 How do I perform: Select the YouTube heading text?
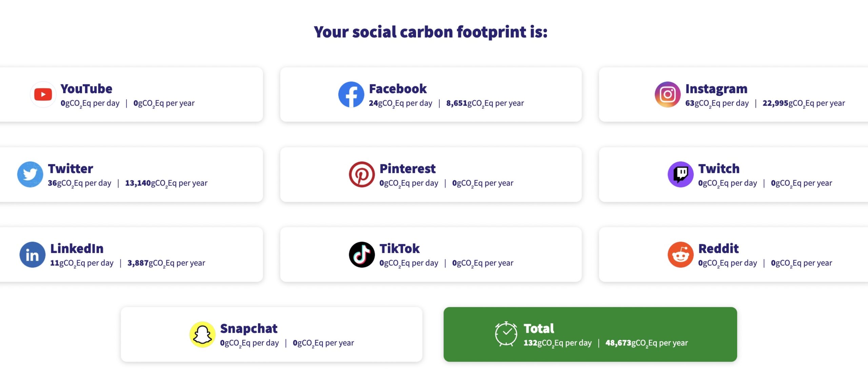click(x=86, y=89)
